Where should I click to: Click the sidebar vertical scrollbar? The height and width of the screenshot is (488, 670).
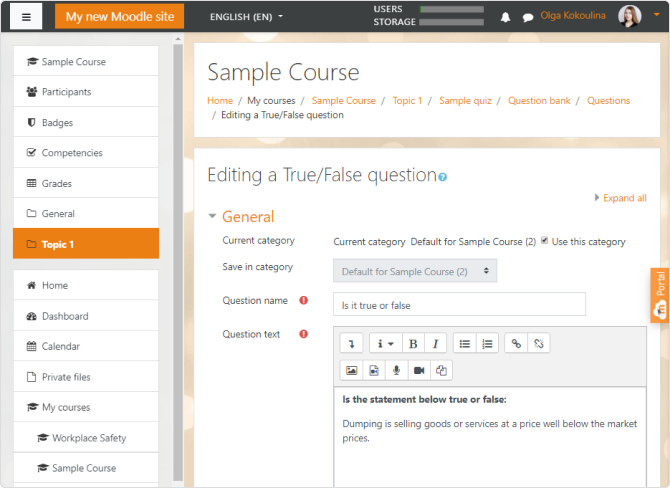[x=178, y=262]
